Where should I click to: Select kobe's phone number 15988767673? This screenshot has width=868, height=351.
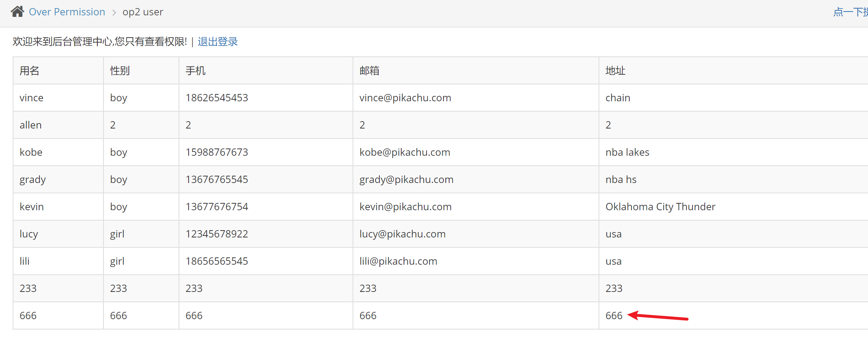click(217, 152)
